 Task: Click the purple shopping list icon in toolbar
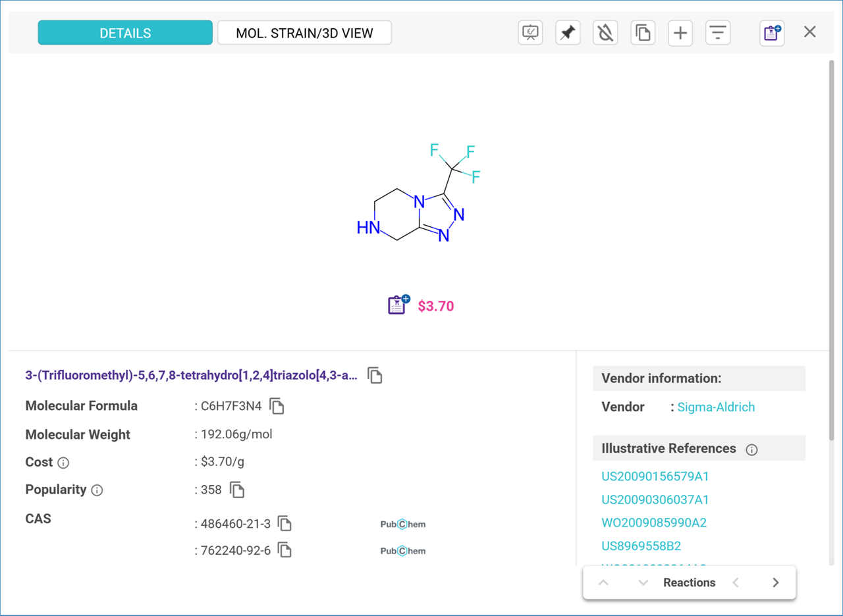771,32
